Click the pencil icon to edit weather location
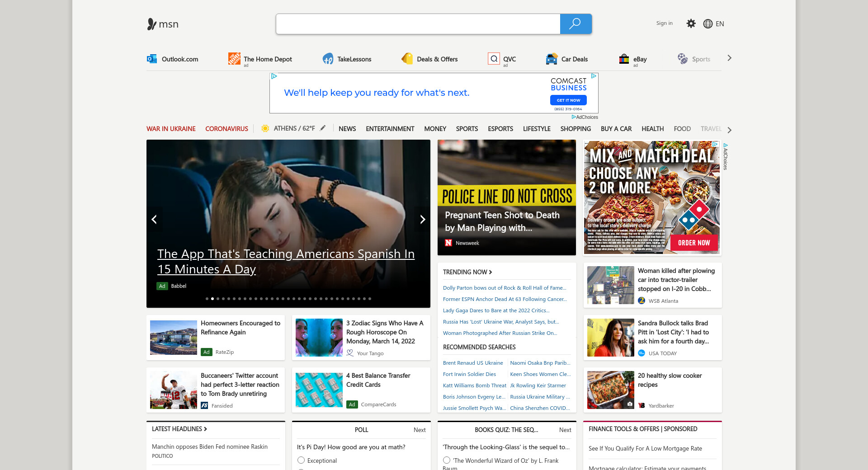 (323, 128)
